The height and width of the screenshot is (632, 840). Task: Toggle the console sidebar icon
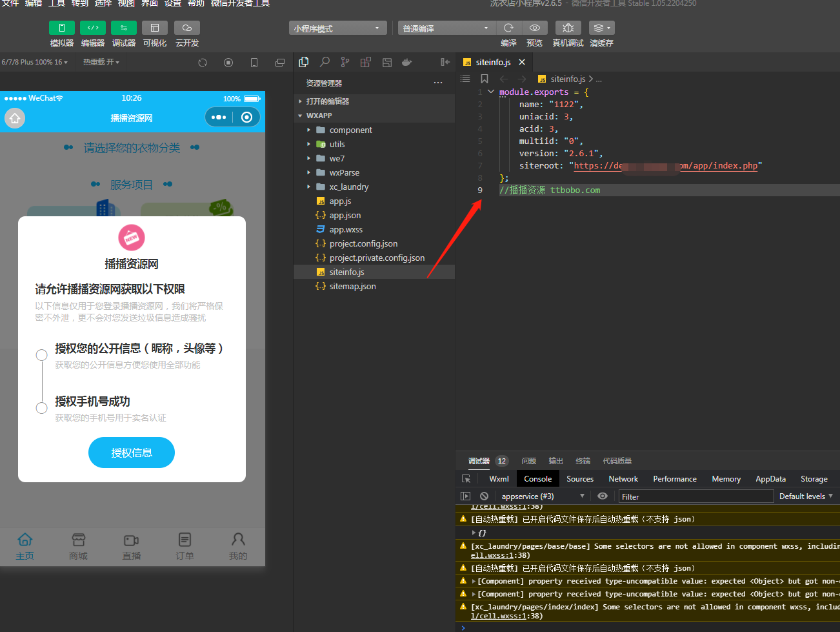465,496
